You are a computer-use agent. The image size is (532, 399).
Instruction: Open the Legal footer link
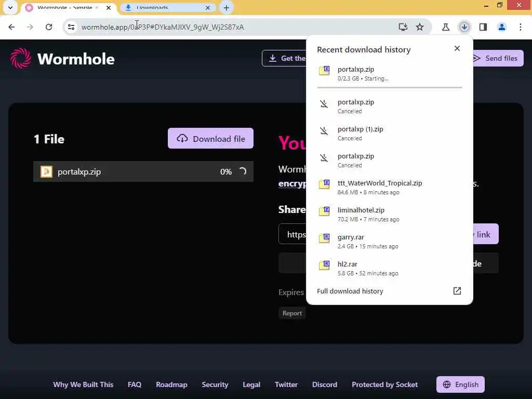(251, 384)
